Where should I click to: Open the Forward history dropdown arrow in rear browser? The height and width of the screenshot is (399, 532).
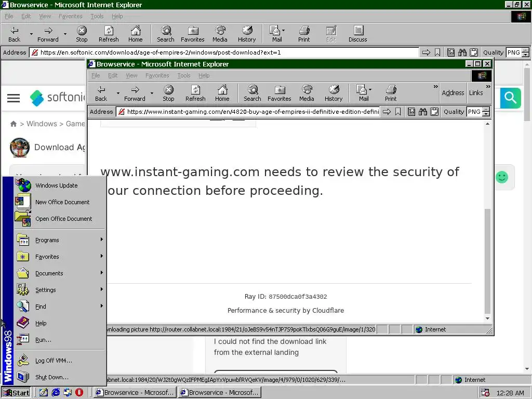(x=65, y=34)
